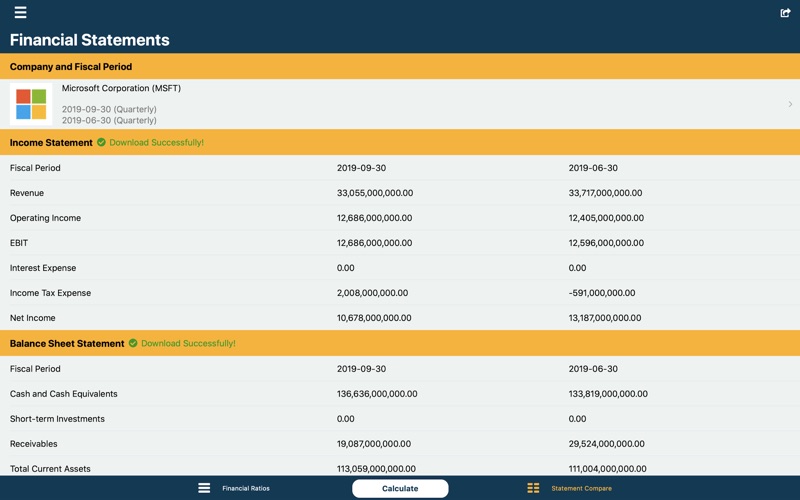Click Revenue value 33,055,000,000.00
800x500 pixels.
click(375, 193)
